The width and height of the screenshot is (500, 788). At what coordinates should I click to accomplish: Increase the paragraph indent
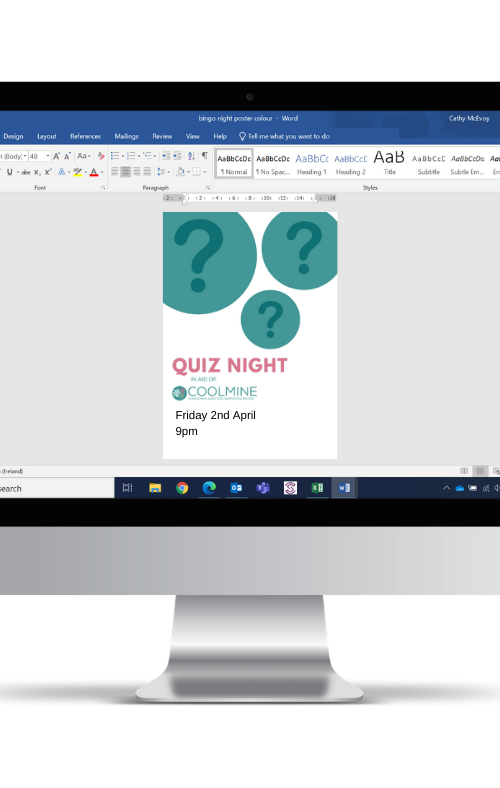click(x=177, y=156)
